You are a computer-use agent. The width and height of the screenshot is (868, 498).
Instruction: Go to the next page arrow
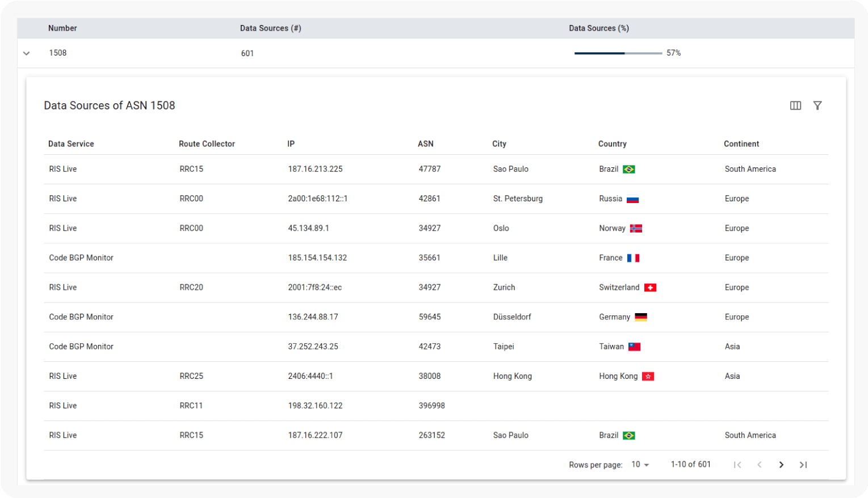click(781, 465)
